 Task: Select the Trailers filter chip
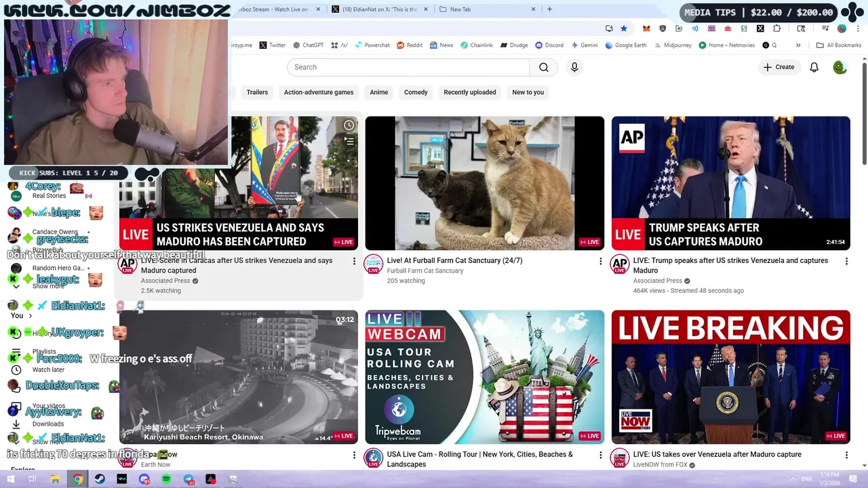(x=257, y=92)
